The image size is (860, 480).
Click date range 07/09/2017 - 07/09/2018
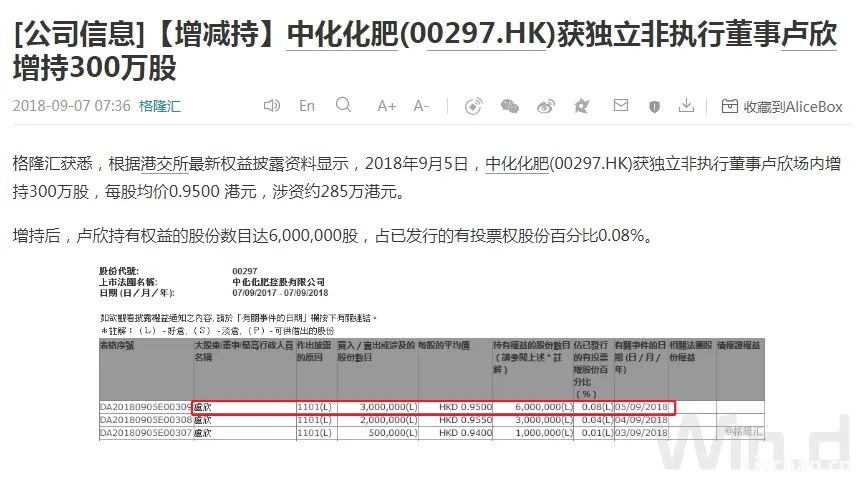(x=280, y=293)
